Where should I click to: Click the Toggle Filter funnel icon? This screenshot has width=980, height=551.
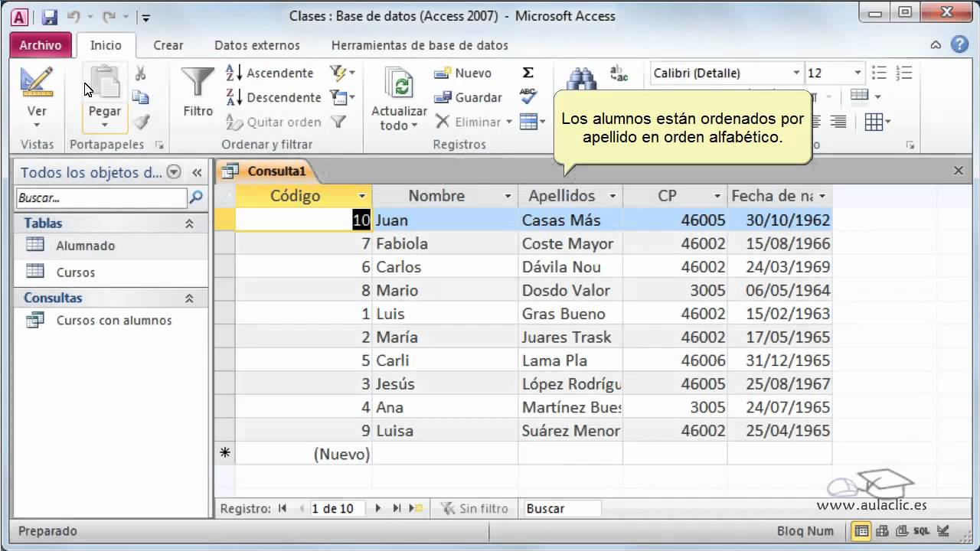tap(338, 122)
